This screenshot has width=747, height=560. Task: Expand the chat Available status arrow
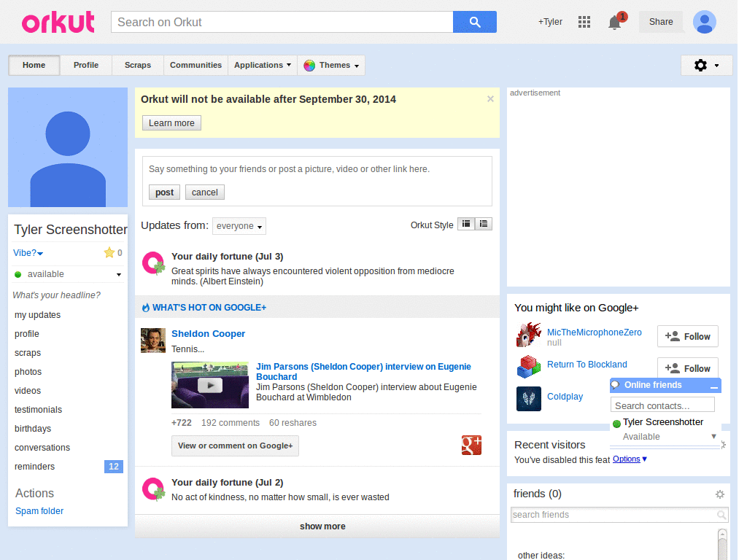[x=713, y=436]
